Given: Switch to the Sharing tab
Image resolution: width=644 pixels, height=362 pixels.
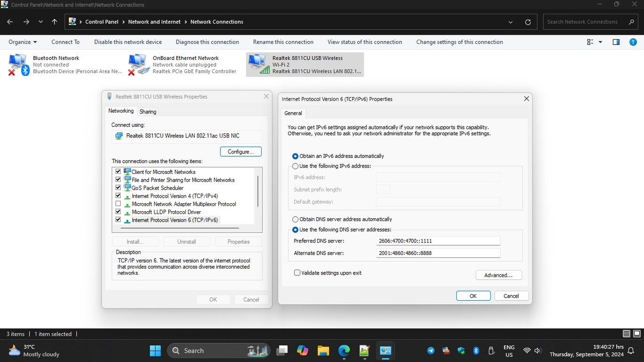Looking at the screenshot, I should [x=148, y=112].
